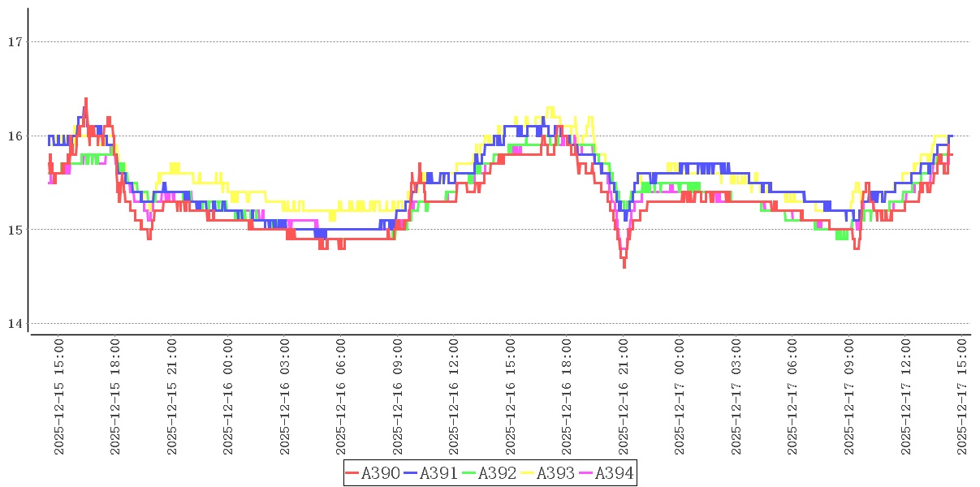Click the 2025-12-16 21:00 x-axis label
The height and width of the screenshot is (487, 980).
click(624, 397)
